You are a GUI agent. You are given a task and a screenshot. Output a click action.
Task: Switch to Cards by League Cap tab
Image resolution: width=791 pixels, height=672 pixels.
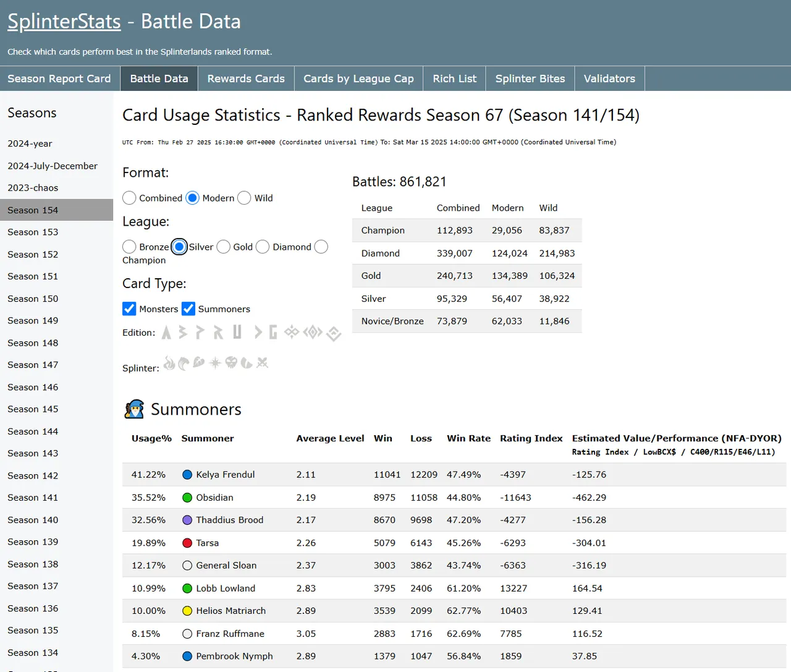[358, 79]
